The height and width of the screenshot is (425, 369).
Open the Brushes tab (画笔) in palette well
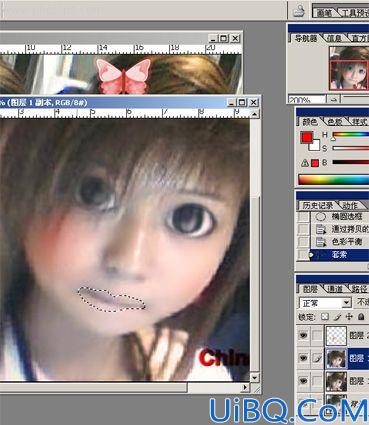point(324,13)
